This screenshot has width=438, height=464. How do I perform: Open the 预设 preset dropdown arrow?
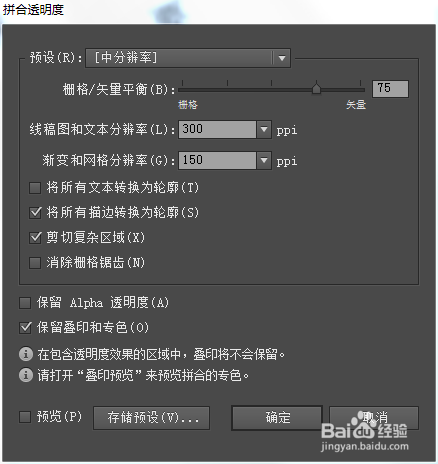click(x=282, y=58)
